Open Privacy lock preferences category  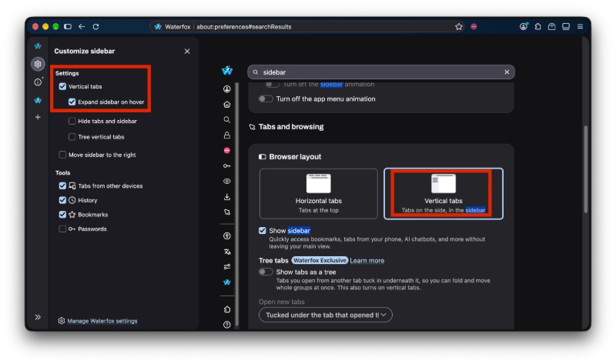click(x=227, y=135)
